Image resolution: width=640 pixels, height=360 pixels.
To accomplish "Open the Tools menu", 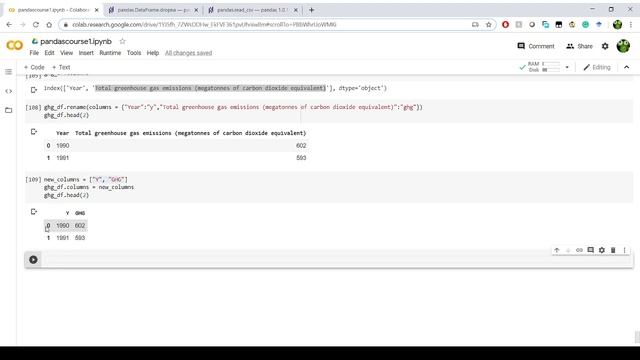I will (x=134, y=53).
